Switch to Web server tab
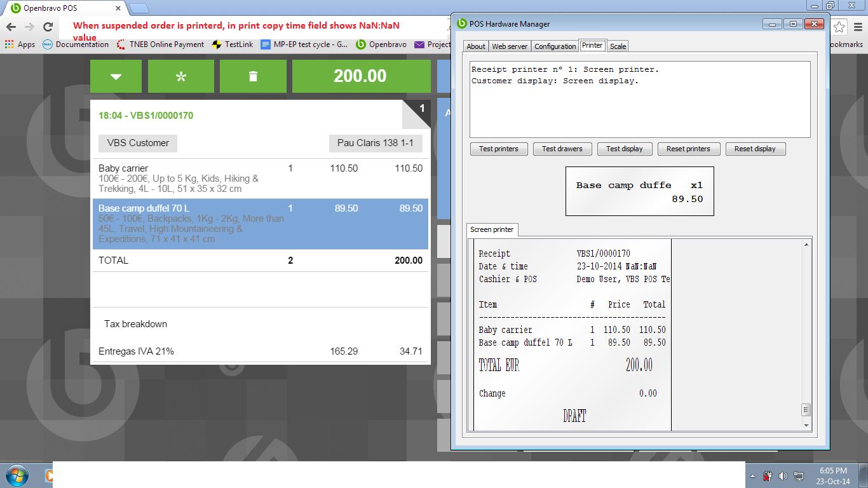This screenshot has width=868, height=488. pos(510,46)
